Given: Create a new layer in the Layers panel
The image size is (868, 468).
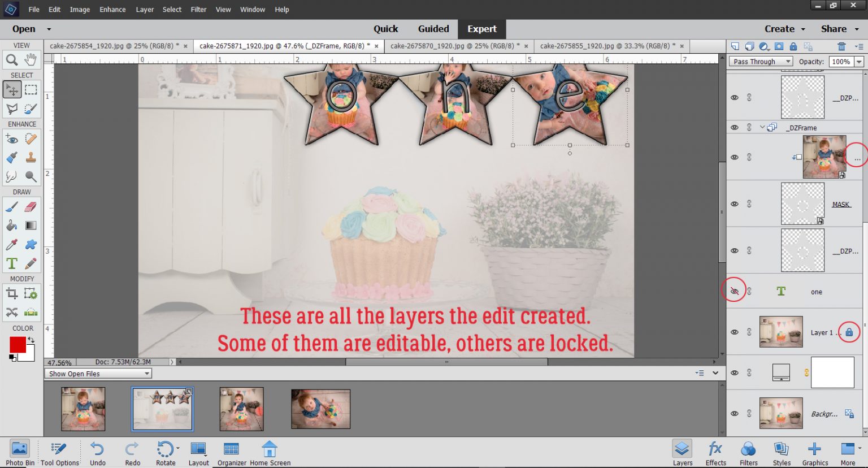Looking at the screenshot, I should (x=735, y=47).
